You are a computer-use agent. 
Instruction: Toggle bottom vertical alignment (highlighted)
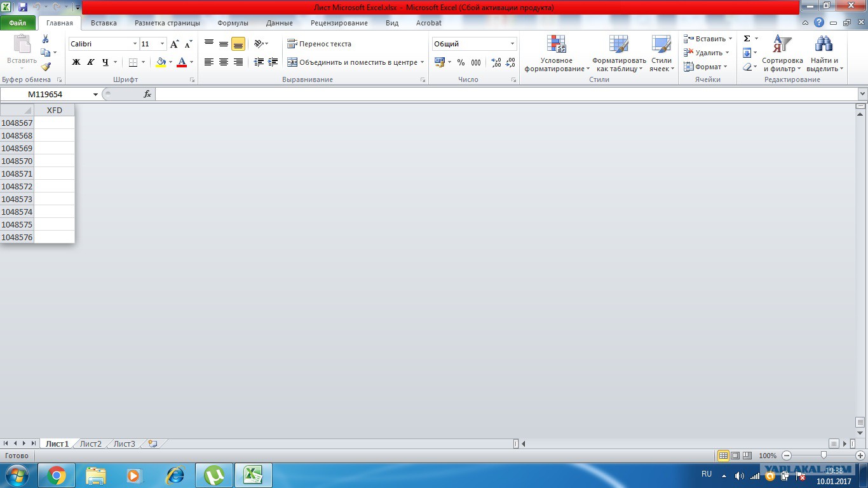238,44
